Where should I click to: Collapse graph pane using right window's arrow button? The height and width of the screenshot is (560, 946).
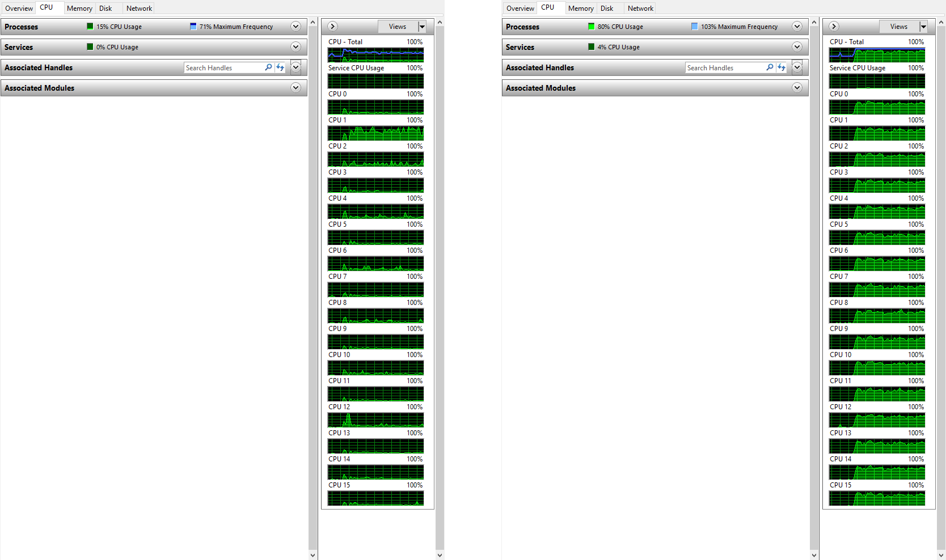(834, 27)
